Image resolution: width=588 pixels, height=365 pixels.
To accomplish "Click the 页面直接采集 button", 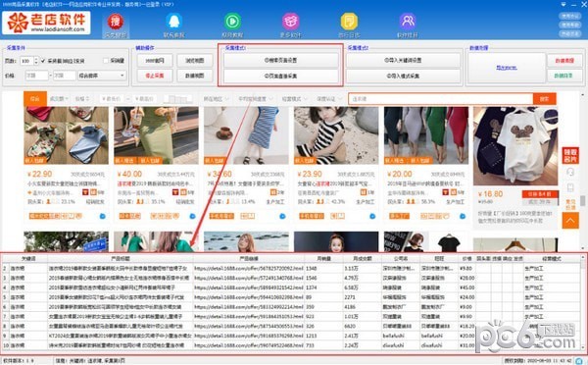I will coord(280,76).
